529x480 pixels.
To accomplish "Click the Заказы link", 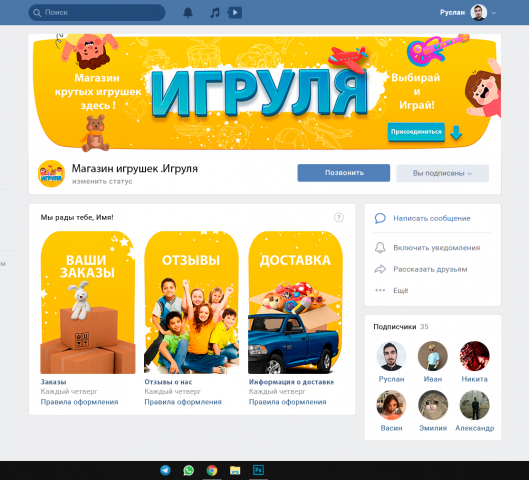I will [53, 382].
